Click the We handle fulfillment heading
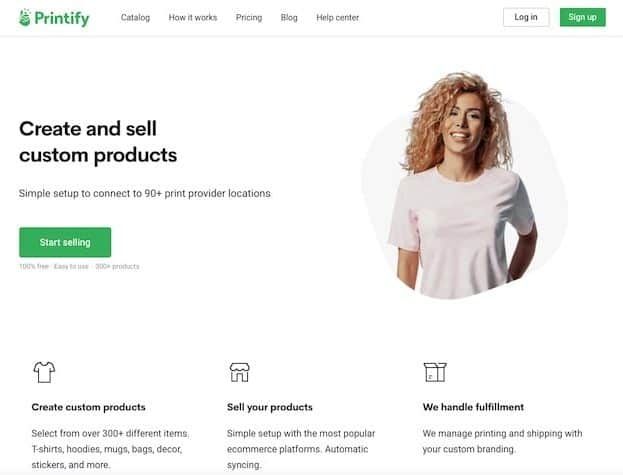 click(x=473, y=407)
